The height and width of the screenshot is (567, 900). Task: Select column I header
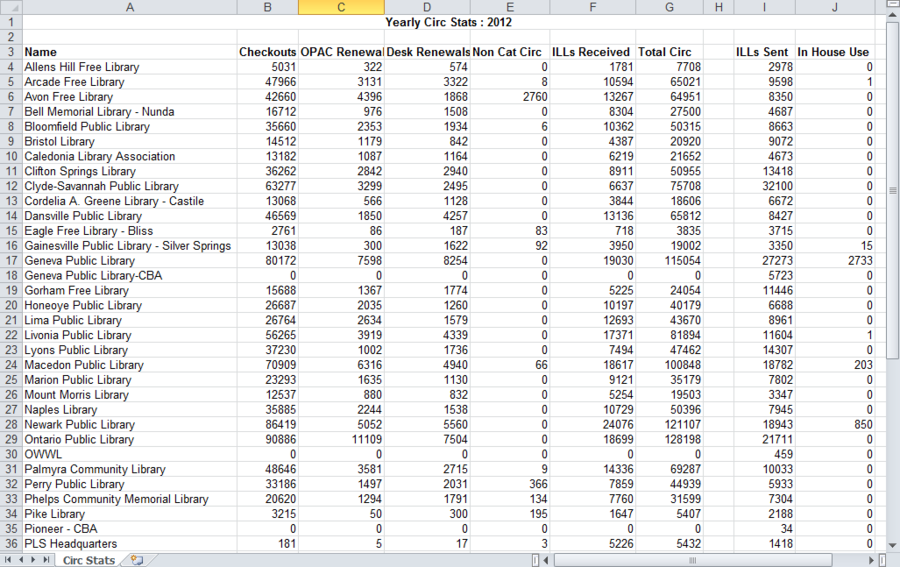pyautogui.click(x=765, y=7)
